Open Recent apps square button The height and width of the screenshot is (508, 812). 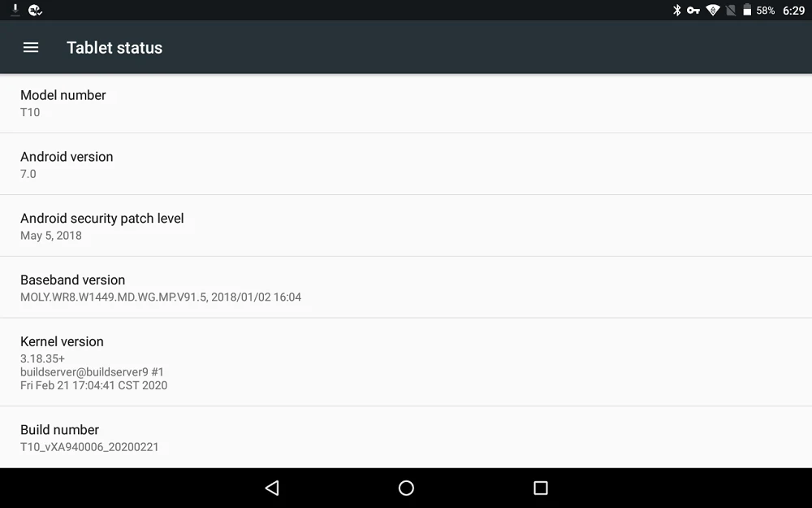tap(541, 488)
